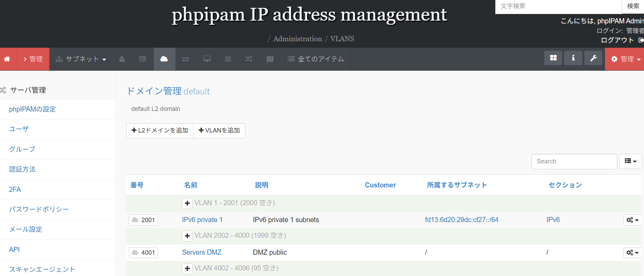Open パスワードポリシー in sidebar
Viewport: 644px width, 276px height.
tap(39, 209)
